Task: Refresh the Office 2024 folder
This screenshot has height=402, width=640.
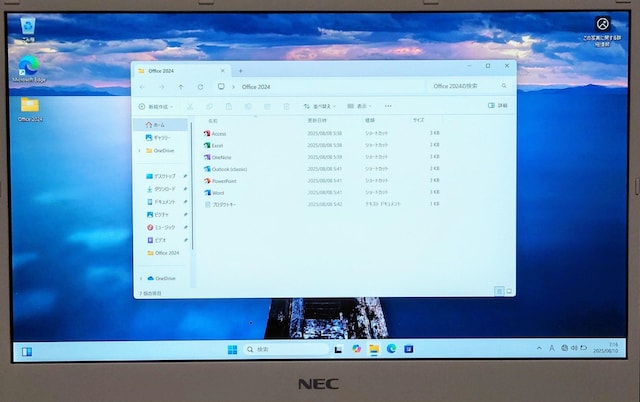Action: tap(200, 87)
